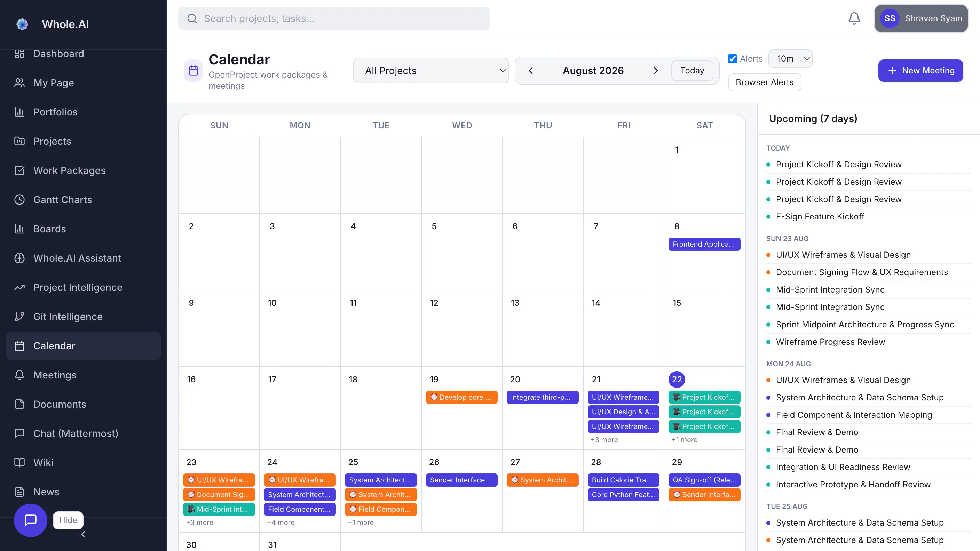Open the Core Python Feat... event

(624, 495)
